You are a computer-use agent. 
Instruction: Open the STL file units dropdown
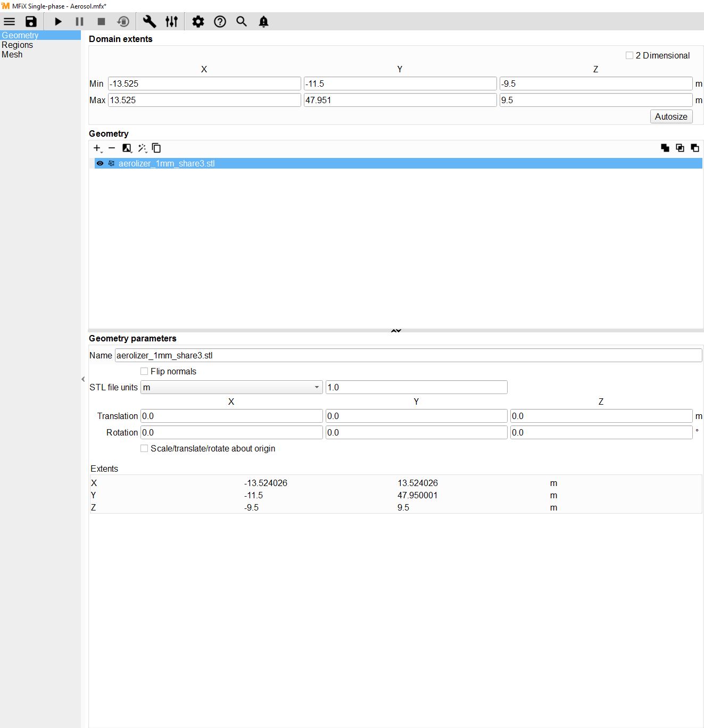pos(231,387)
